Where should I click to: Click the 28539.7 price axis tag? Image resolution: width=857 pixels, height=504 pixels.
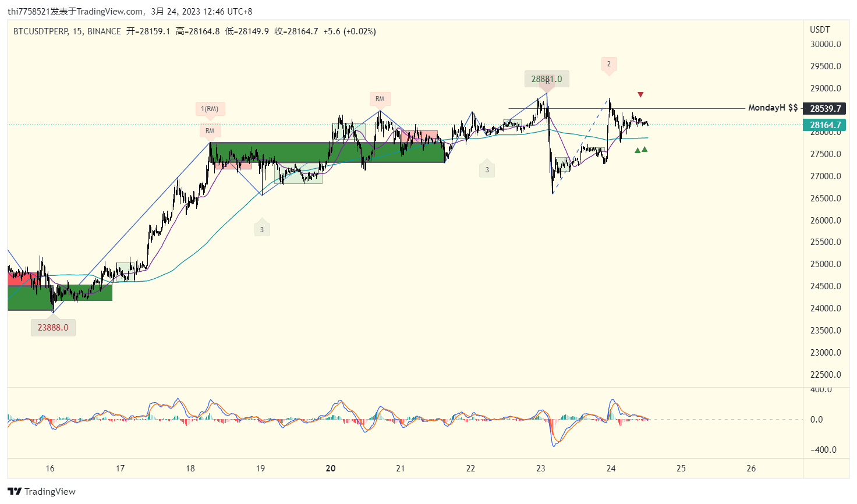click(x=826, y=109)
